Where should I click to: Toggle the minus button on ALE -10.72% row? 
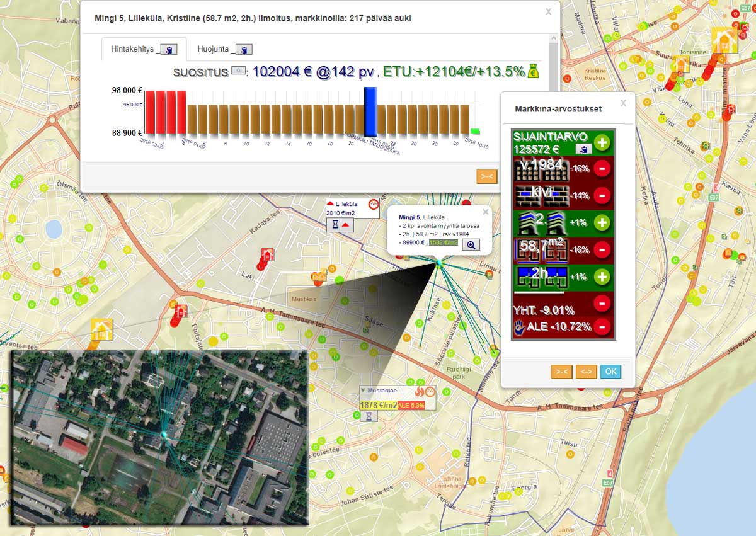click(x=602, y=327)
